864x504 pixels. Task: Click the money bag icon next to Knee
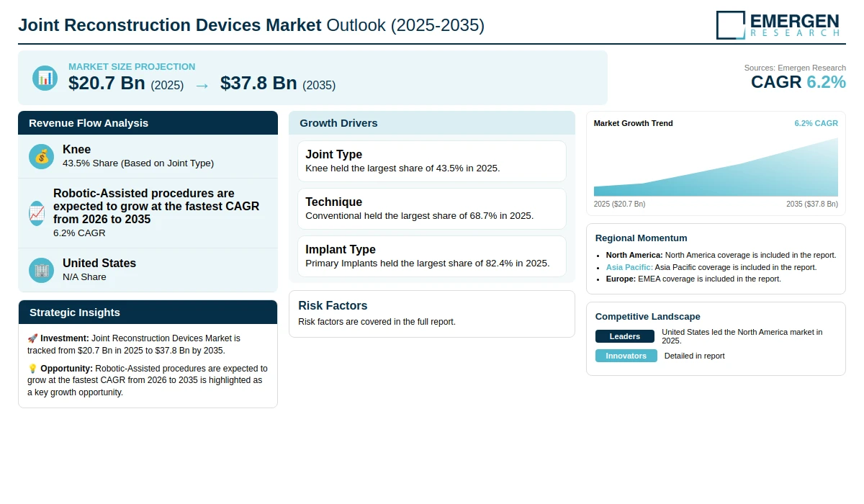tap(42, 156)
